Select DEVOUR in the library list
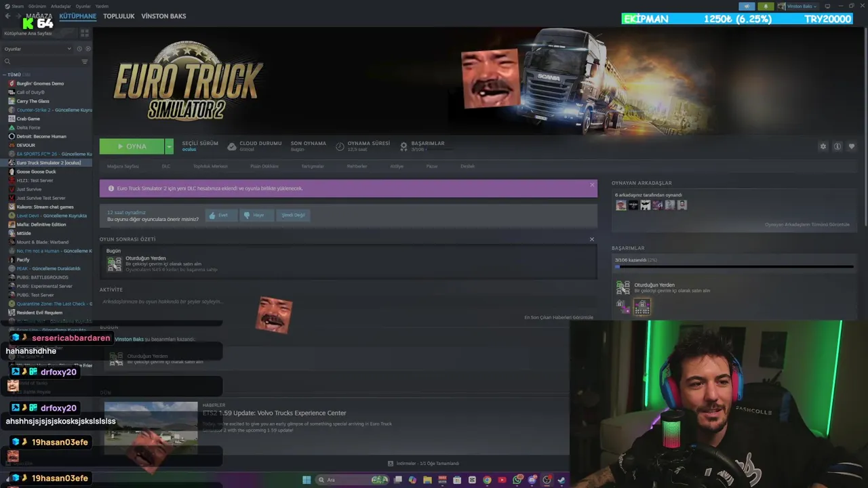The image size is (868, 488). point(26,145)
